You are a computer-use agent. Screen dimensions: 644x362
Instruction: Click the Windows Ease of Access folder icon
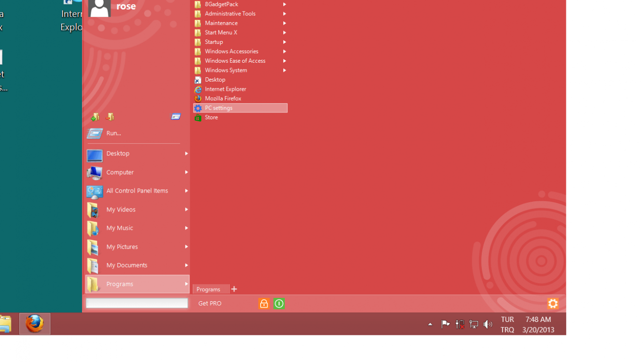(198, 61)
